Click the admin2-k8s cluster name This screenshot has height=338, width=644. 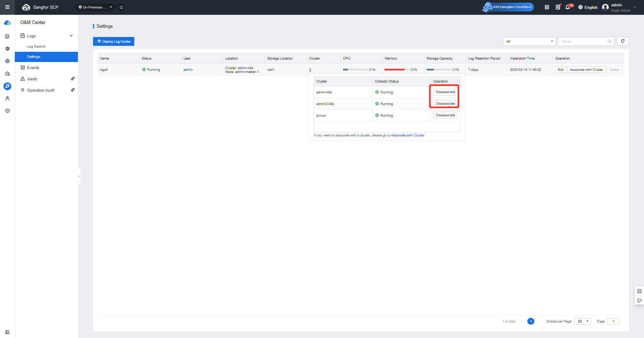pos(325,104)
